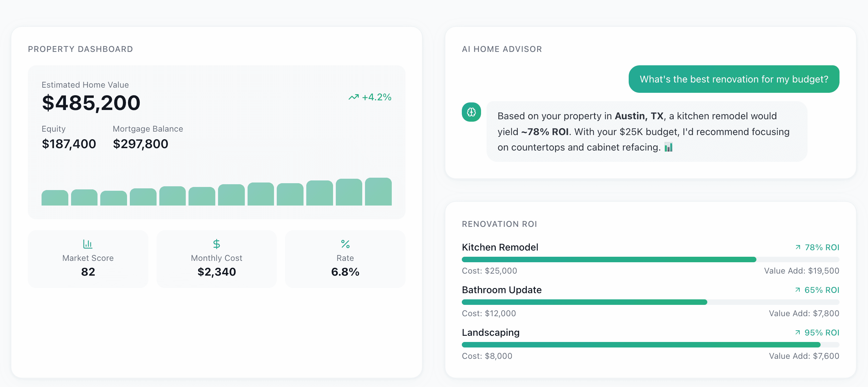The width and height of the screenshot is (868, 387).
Task: Click the arrow icon next to 65% ROI
Action: 798,290
